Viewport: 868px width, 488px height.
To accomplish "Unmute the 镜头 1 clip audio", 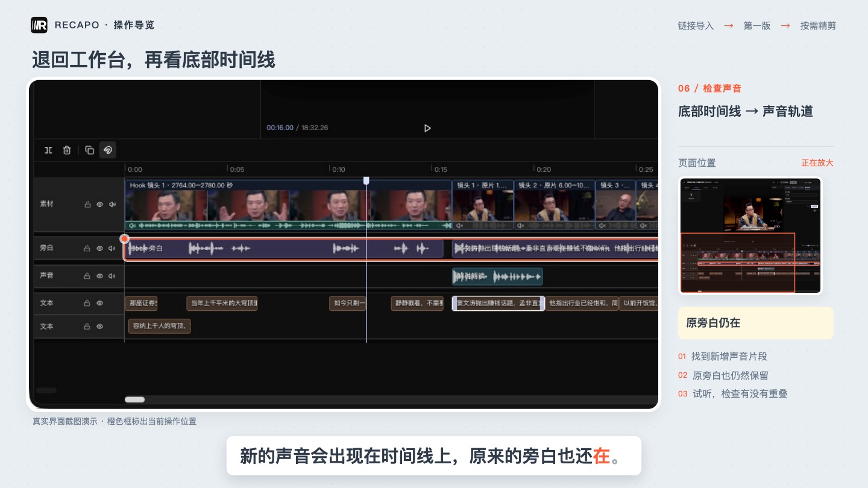I will pyautogui.click(x=460, y=225).
